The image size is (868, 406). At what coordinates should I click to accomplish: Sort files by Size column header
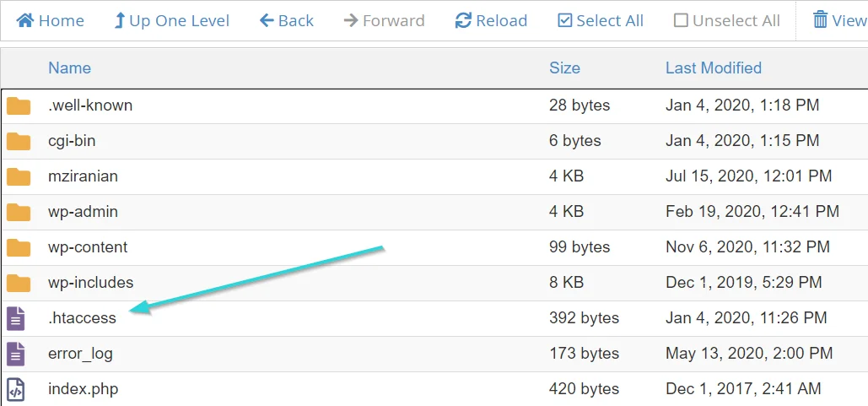[x=564, y=68]
